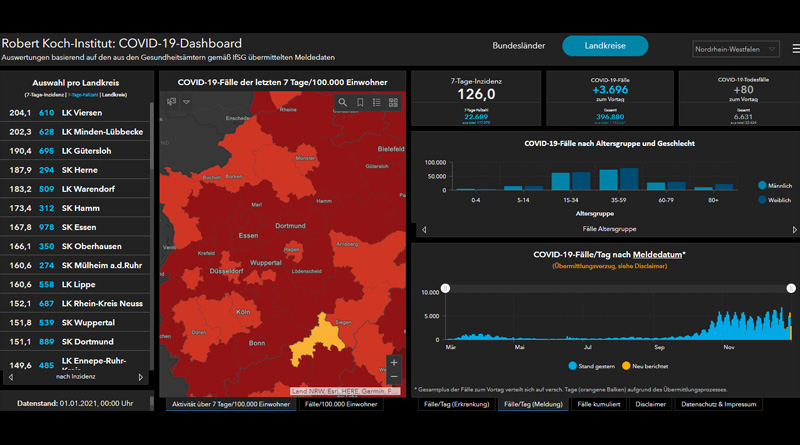
Task: Click the district list vertical scrollbar
Action: 152,136
